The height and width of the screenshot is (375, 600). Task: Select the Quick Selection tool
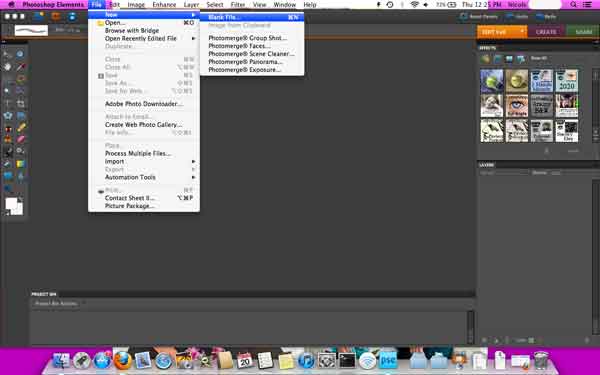[20, 91]
